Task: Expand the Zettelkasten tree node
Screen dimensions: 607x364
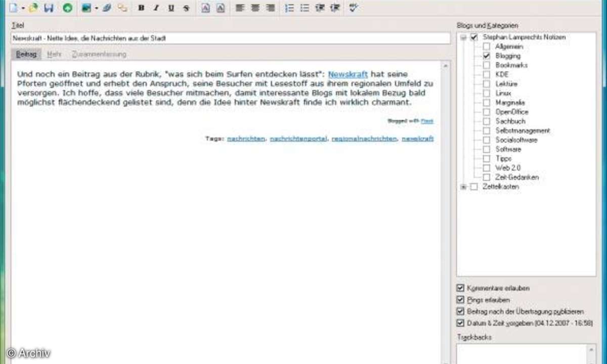Action: pyautogui.click(x=463, y=187)
